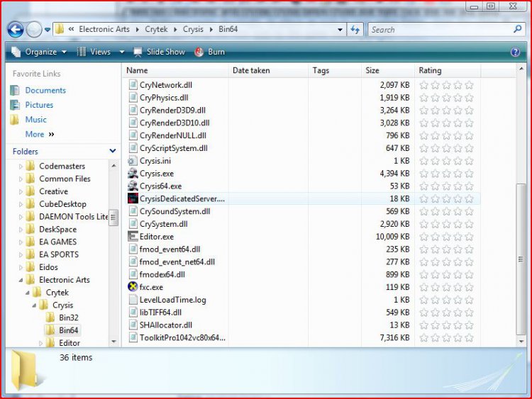Viewport: 532px width, 399px height.
Task: Open the Documents favorite link
Action: coord(45,91)
